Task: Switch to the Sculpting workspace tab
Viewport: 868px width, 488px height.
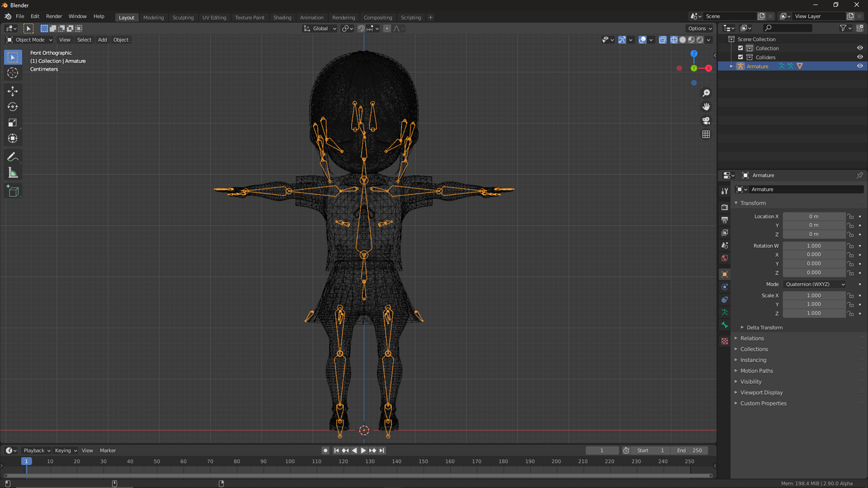Action: (x=183, y=17)
